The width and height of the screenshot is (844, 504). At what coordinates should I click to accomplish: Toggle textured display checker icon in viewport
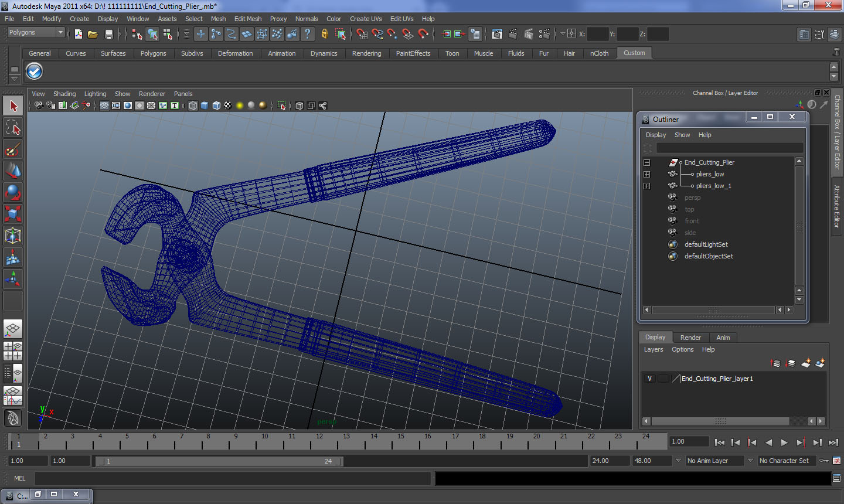228,105
